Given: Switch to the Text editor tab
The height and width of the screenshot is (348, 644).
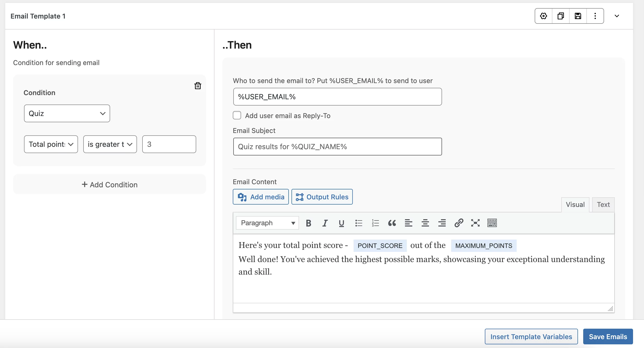Looking at the screenshot, I should coord(603,205).
